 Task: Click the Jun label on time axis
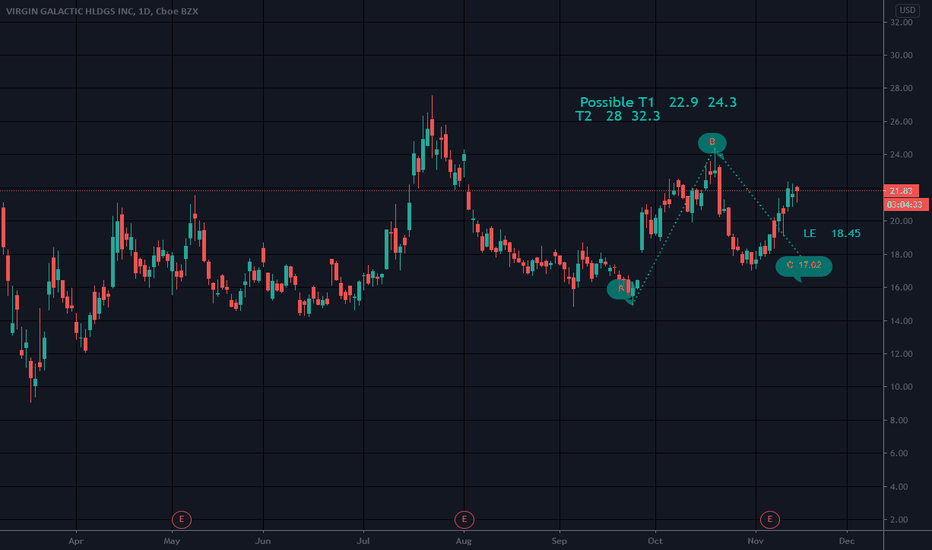click(263, 541)
